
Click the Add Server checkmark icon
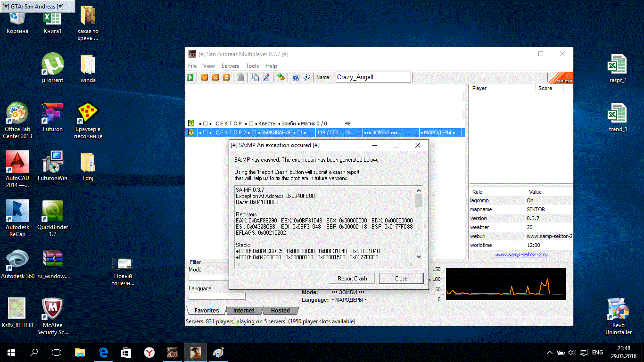tap(205, 77)
